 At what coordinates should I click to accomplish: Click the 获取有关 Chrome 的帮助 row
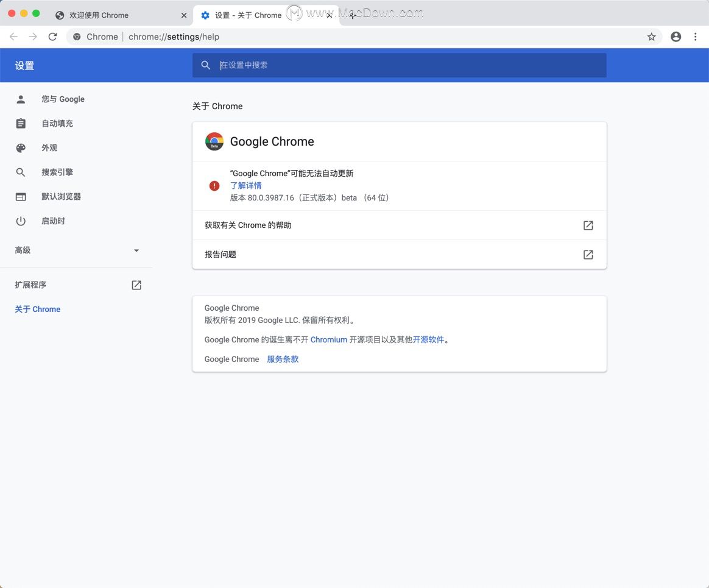click(399, 225)
